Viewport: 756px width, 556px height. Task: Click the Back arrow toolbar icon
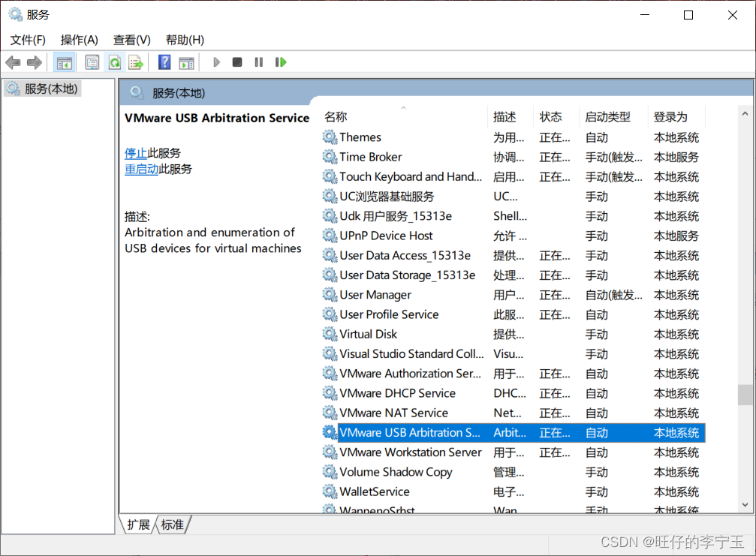coord(13,62)
